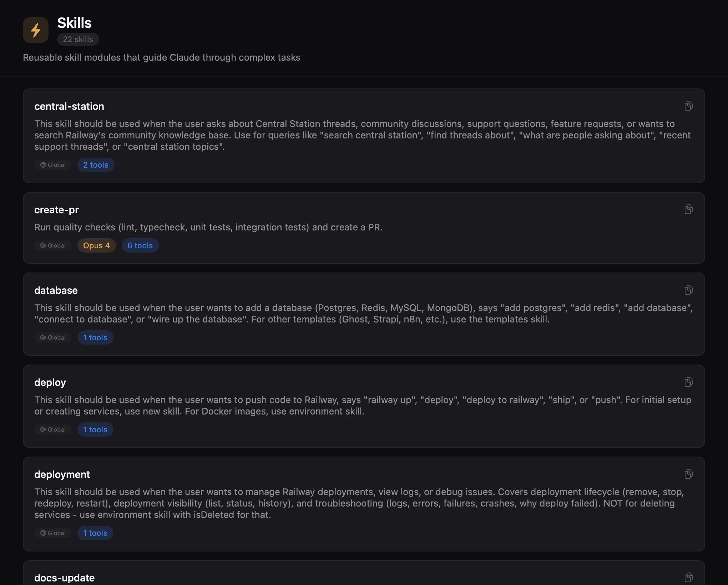
Task: Click the globe icon on central-station's Global badge
Action: [42, 165]
